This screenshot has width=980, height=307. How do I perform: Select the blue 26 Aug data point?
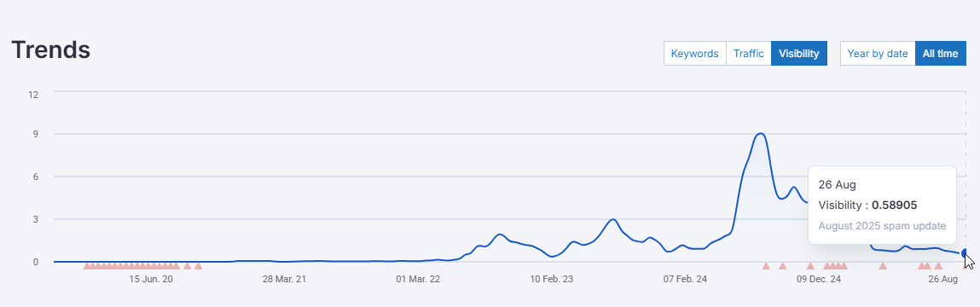[x=966, y=253]
